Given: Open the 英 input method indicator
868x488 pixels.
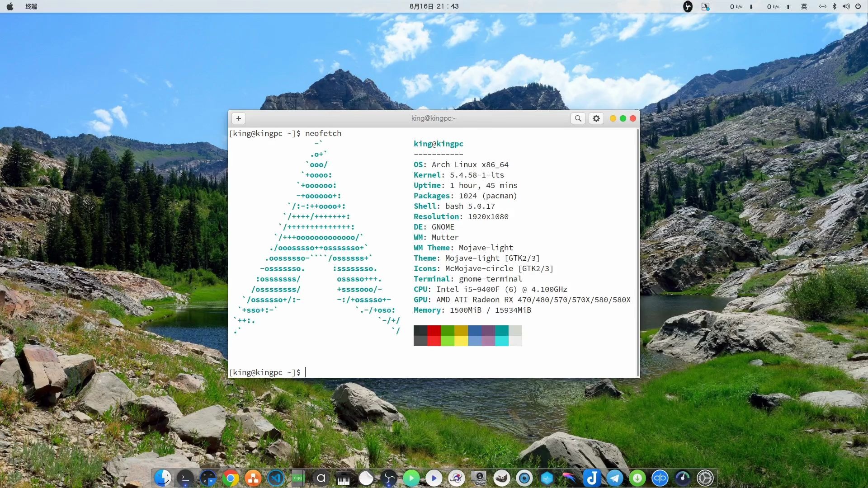Looking at the screenshot, I should pyautogui.click(x=804, y=6).
